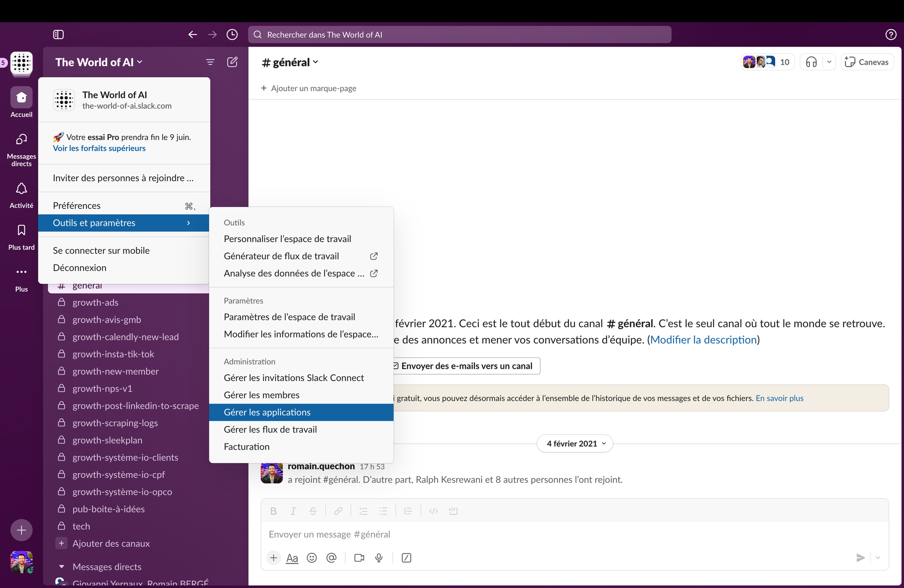Open the 4 février 2021 date dropdown
The height and width of the screenshot is (588, 904).
click(x=574, y=443)
